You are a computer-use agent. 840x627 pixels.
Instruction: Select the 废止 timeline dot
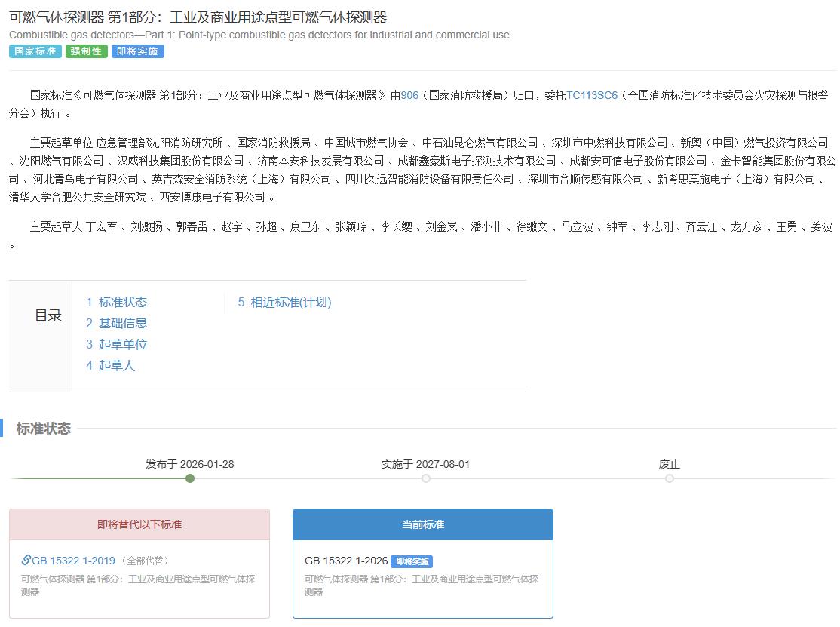(x=670, y=478)
